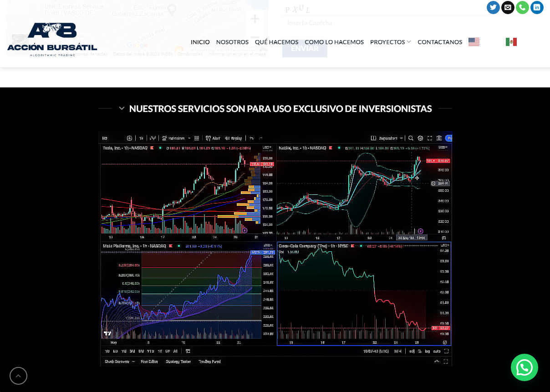Expand the PROYECTOS menu dropdown
550x392 pixels.
tap(391, 42)
